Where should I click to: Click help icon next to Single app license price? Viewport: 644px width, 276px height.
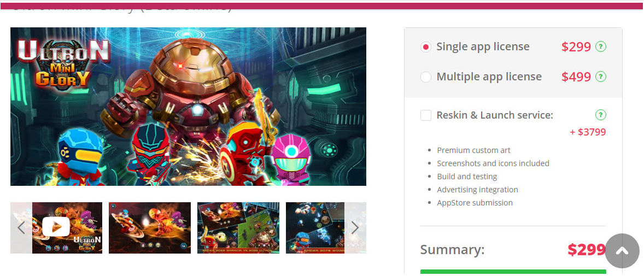[x=600, y=46]
